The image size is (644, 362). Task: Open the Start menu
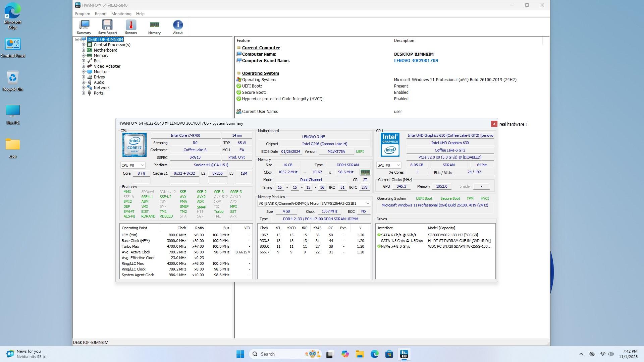240,354
